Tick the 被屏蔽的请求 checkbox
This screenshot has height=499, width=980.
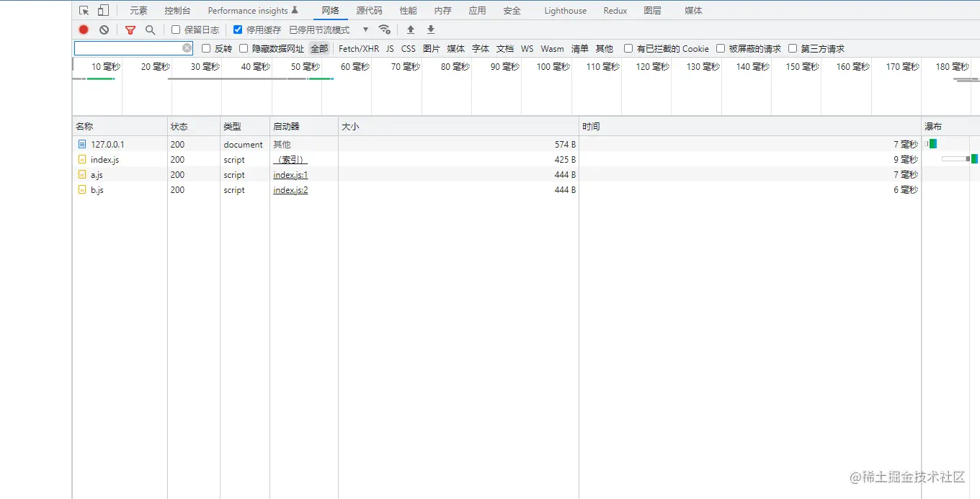(x=721, y=48)
